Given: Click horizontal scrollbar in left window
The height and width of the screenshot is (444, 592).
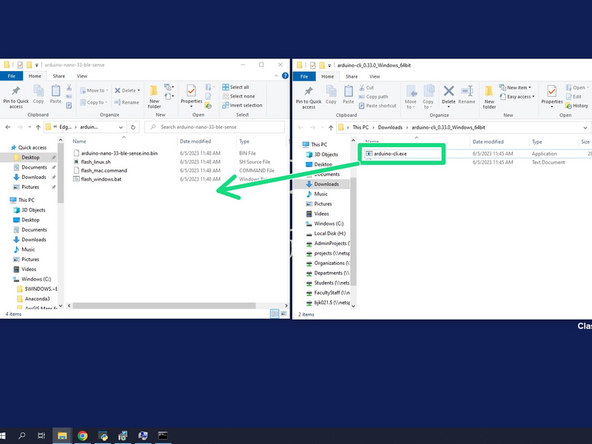Looking at the screenshot, I should pyautogui.click(x=164, y=305).
